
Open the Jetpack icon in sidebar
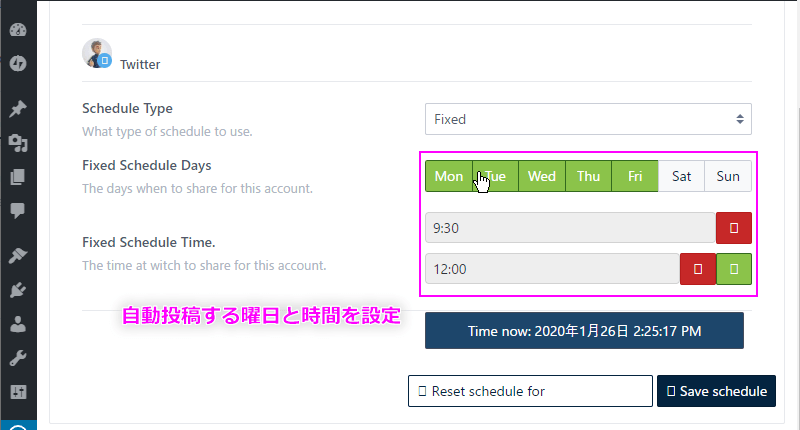(x=18, y=63)
